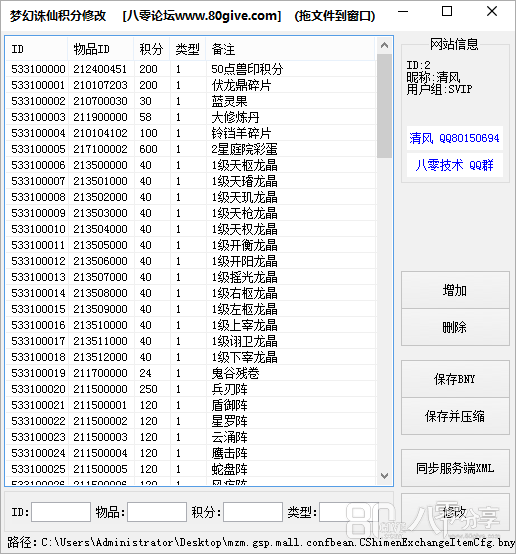Screen dimensions: 516x554
Task: Select row 蛇盘阵
Action: [191, 469]
